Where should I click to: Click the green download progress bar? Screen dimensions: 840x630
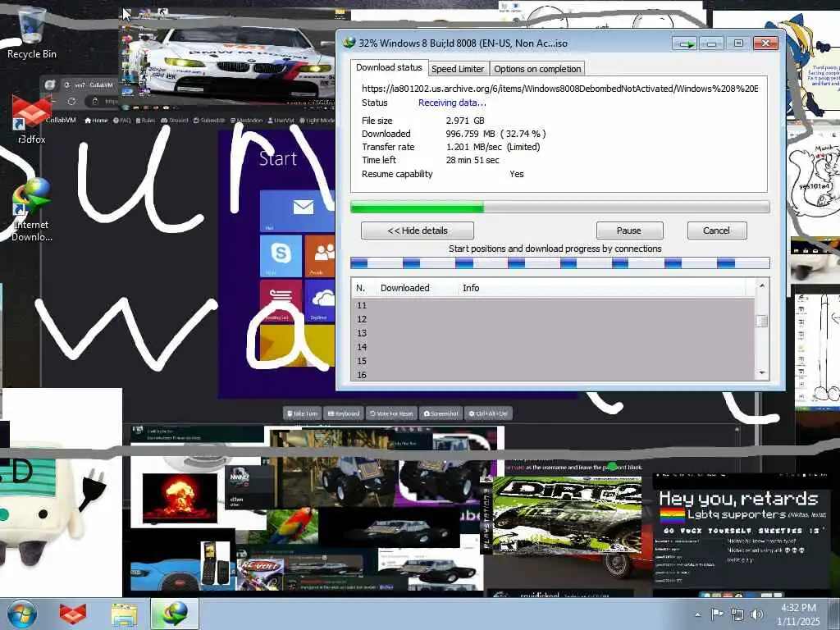click(559, 207)
